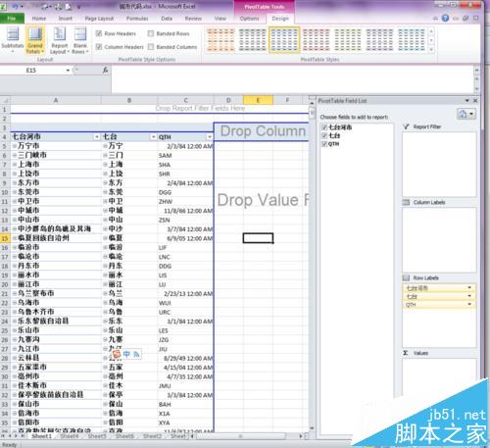Apply the second gray PivotTable style
This screenshot has width=490, height=448.
pos(253,40)
